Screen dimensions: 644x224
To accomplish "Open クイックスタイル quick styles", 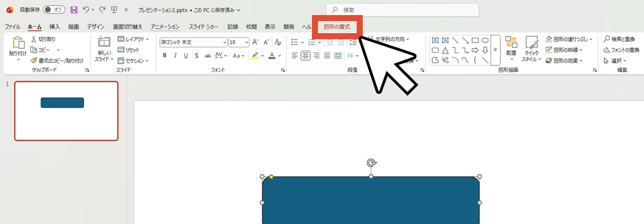I will pyautogui.click(x=532, y=49).
